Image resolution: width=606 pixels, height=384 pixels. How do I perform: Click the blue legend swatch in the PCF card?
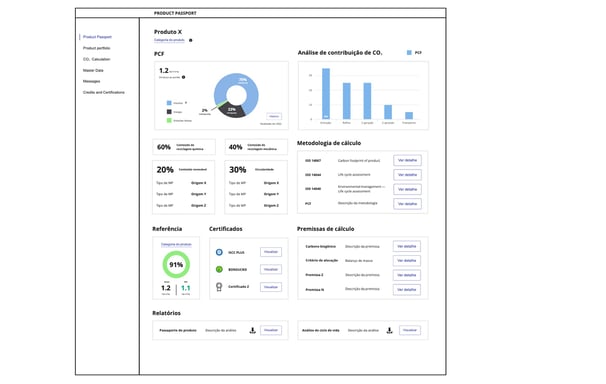point(169,103)
